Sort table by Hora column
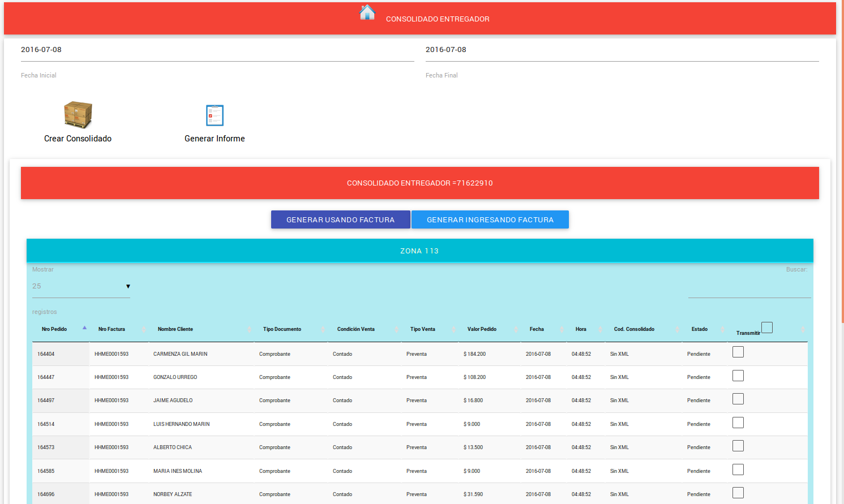 [586, 329]
